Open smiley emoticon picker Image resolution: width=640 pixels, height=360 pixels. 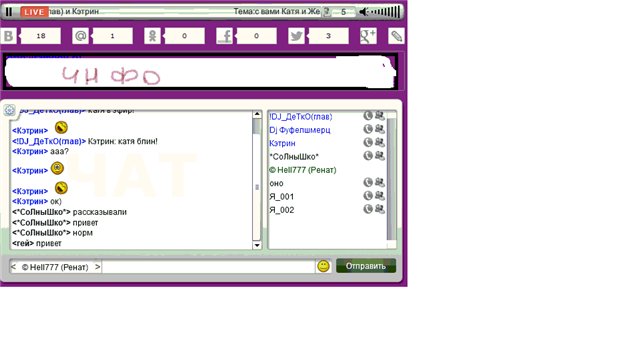(323, 266)
